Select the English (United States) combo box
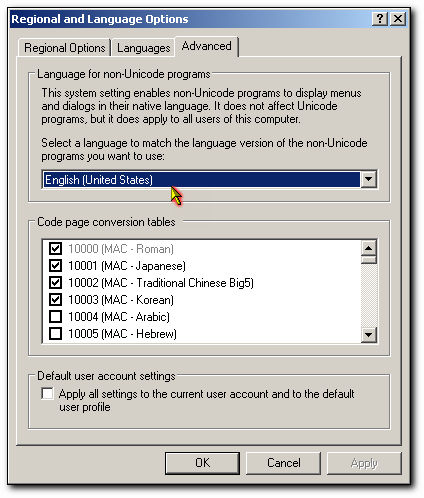The height and width of the screenshot is (498, 424). tap(209, 179)
